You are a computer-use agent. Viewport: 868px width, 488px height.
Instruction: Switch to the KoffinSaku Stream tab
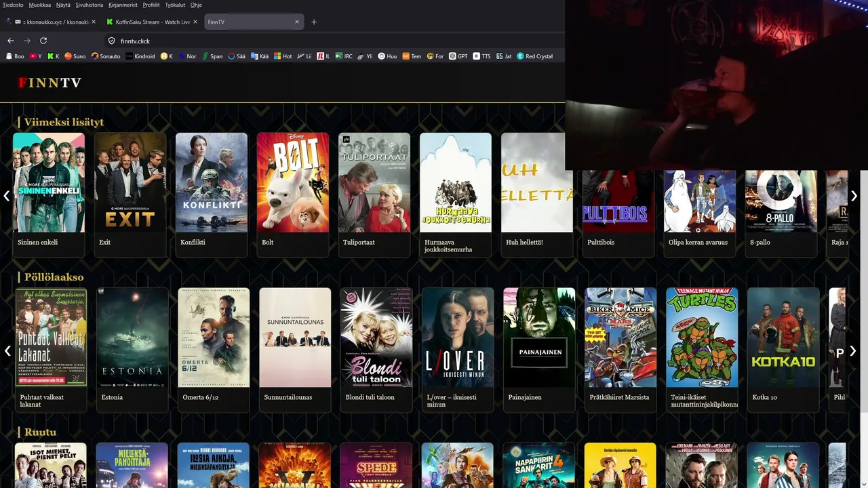pyautogui.click(x=152, y=22)
